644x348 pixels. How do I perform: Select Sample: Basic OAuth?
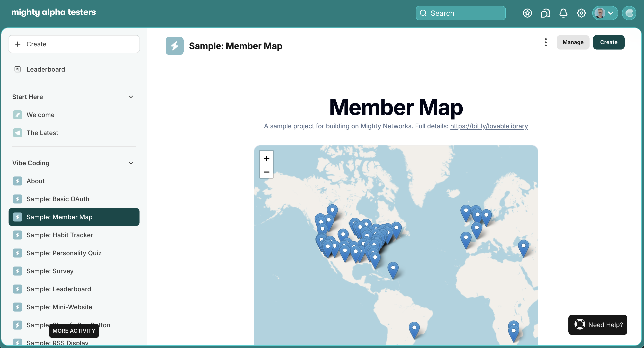(74, 199)
